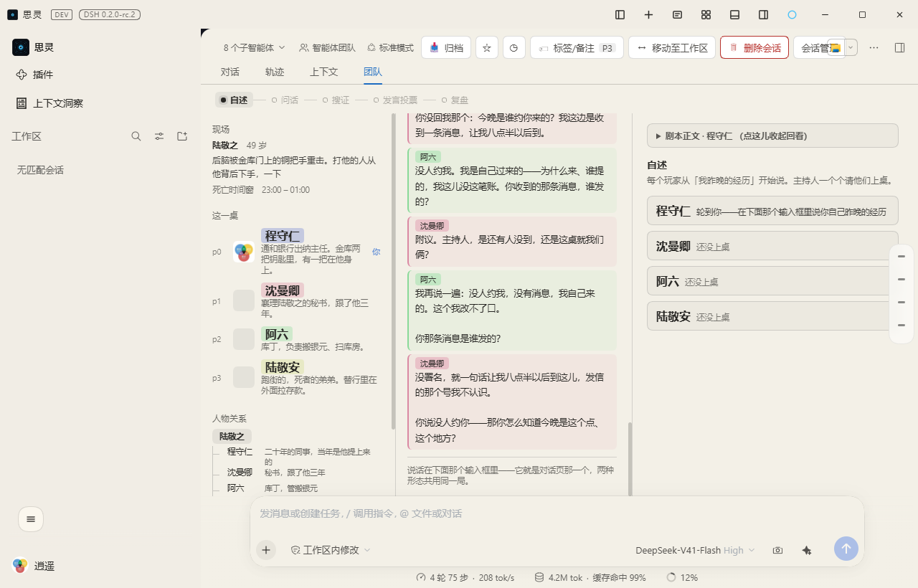The height and width of the screenshot is (588, 918).
Task: Click 沈曼卿 name in player list
Action: [283, 290]
